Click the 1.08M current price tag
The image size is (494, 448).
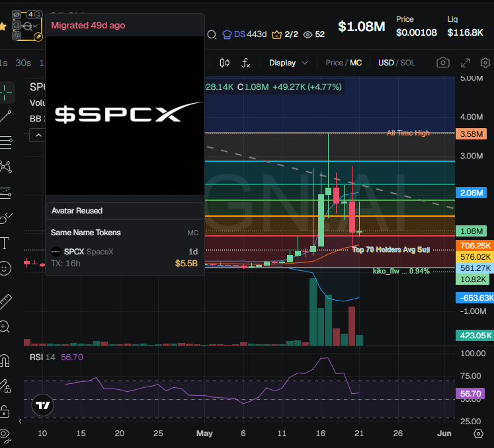471,231
